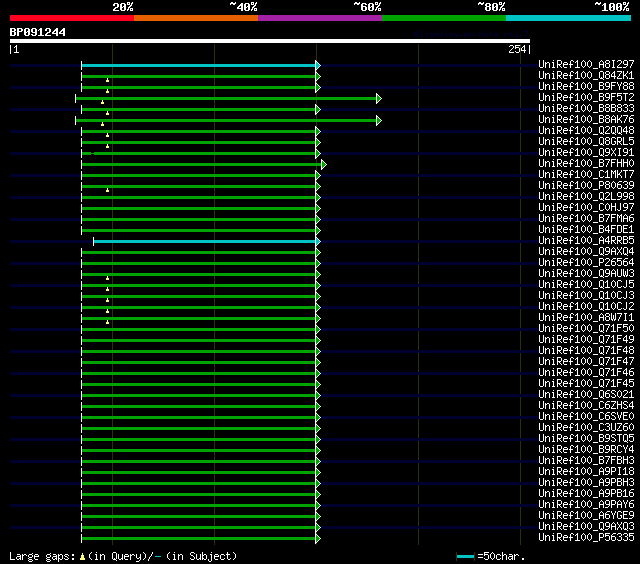
Task: Click UniRef100_B8B833 label
Action: pos(586,109)
